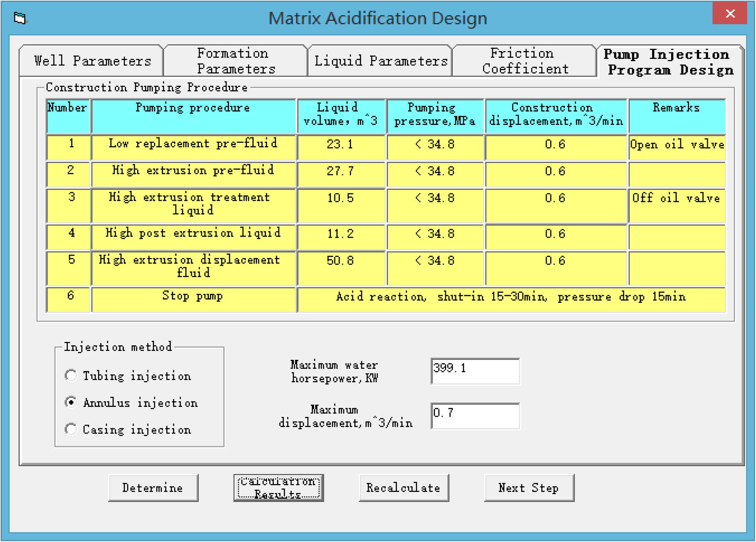756x542 pixels.
Task: Open the Formation Parameters tab
Action: coord(234,61)
